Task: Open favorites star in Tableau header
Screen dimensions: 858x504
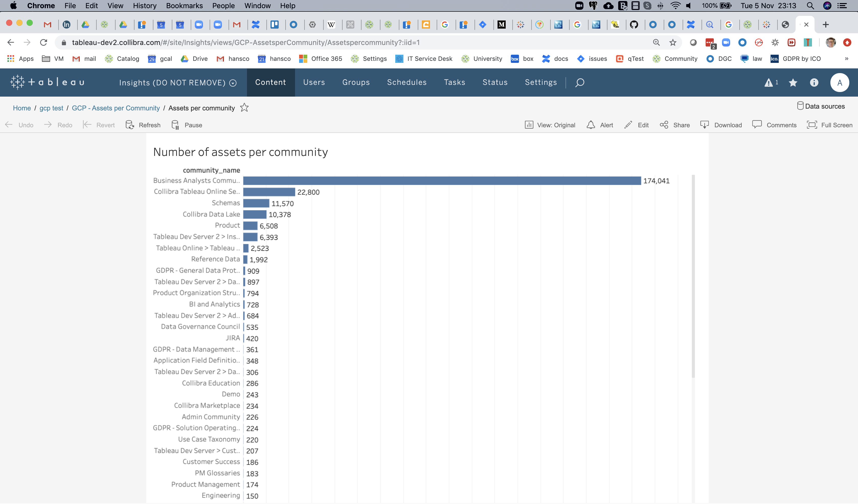Action: pos(793,82)
